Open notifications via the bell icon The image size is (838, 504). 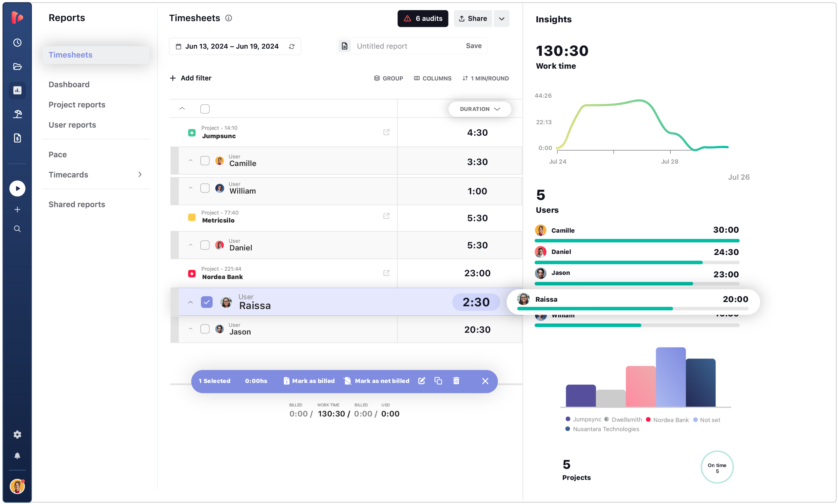click(x=17, y=455)
